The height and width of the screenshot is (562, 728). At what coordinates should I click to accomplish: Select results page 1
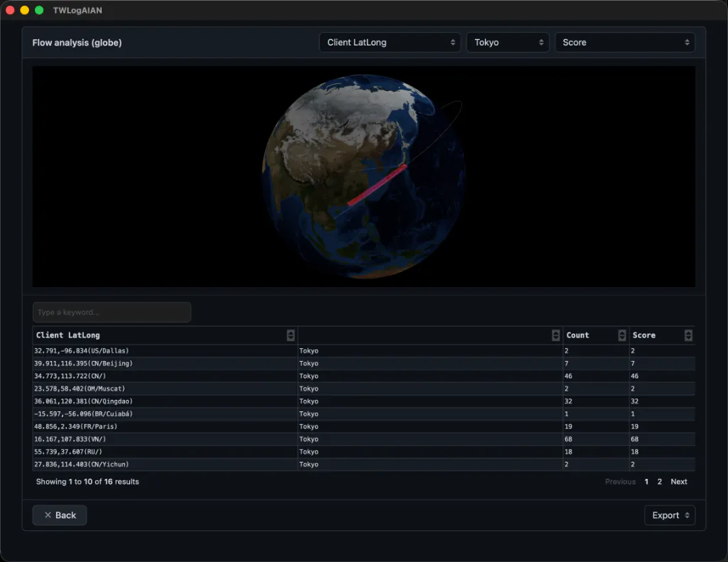pos(646,482)
